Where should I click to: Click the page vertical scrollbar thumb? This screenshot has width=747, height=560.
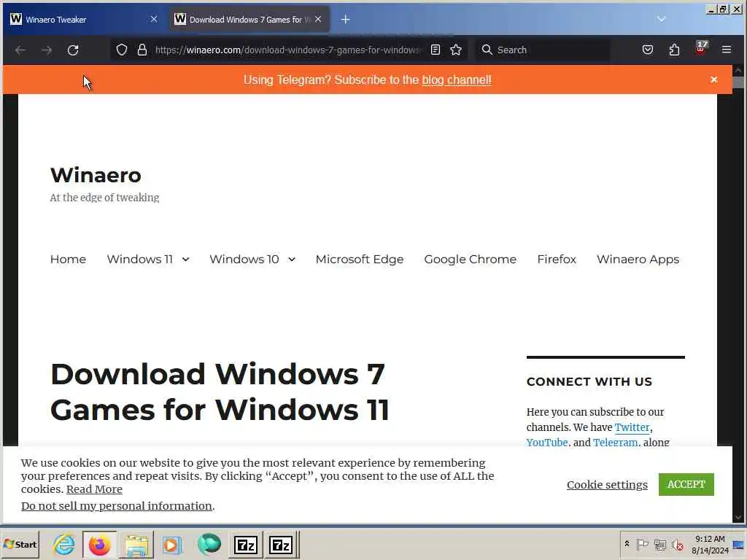coord(738,82)
